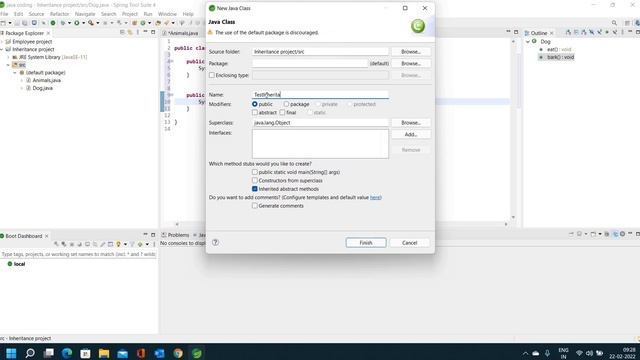Viewport: 640px width, 360px height.
Task: Expand the JRE System Library node
Action: click(8, 57)
